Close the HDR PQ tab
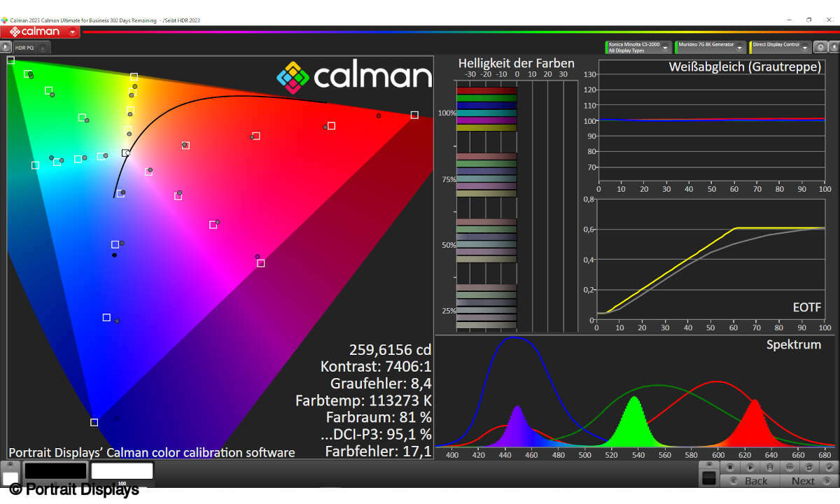This screenshot has width=840, height=504. pos(43,48)
